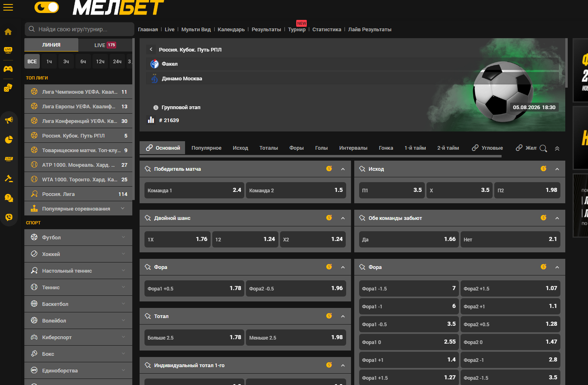Open the gamepad icon in sidebar

pos(8,69)
